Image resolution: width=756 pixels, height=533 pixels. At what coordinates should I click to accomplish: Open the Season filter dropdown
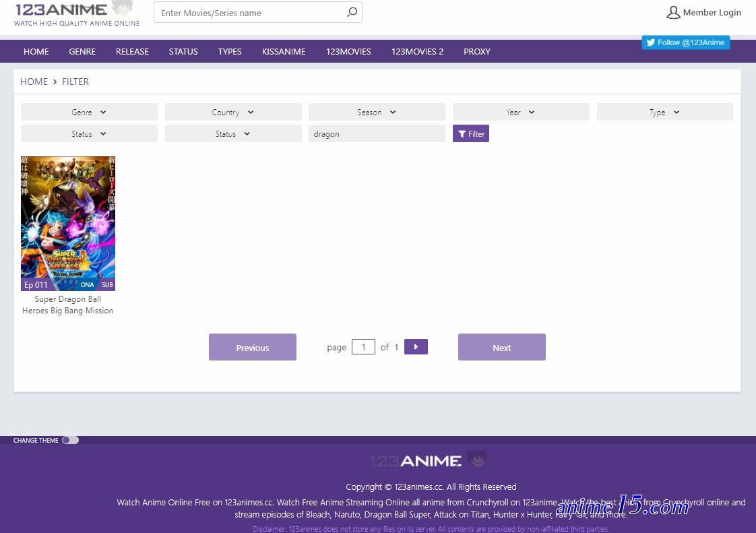pyautogui.click(x=377, y=112)
